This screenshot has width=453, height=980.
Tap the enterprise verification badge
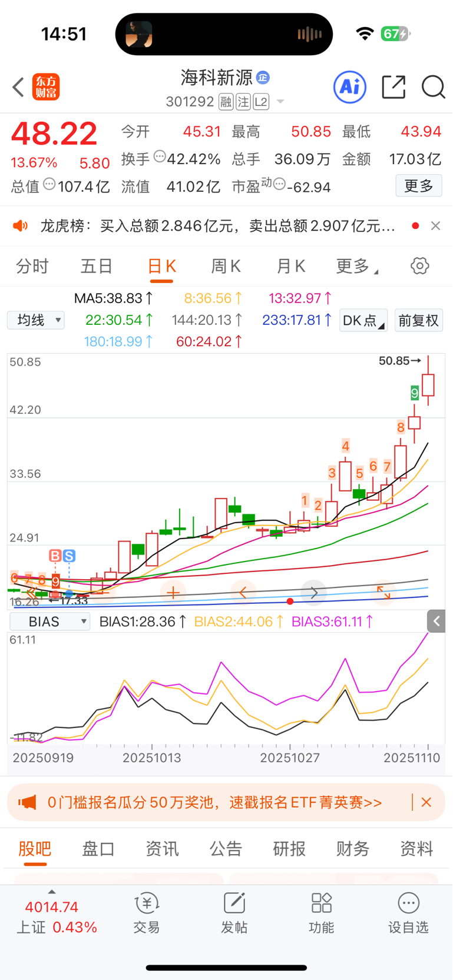263,77
